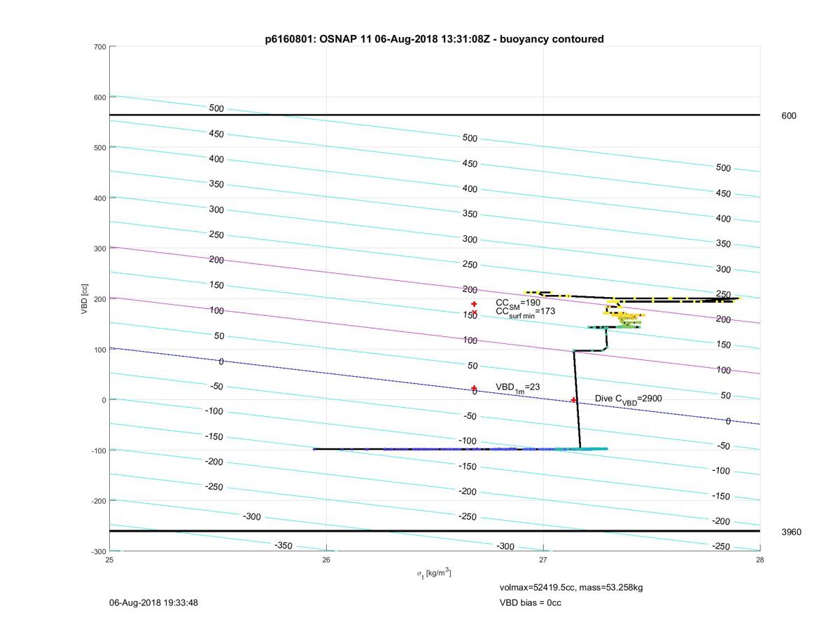Click the x-axis tick label '28'

(760, 559)
